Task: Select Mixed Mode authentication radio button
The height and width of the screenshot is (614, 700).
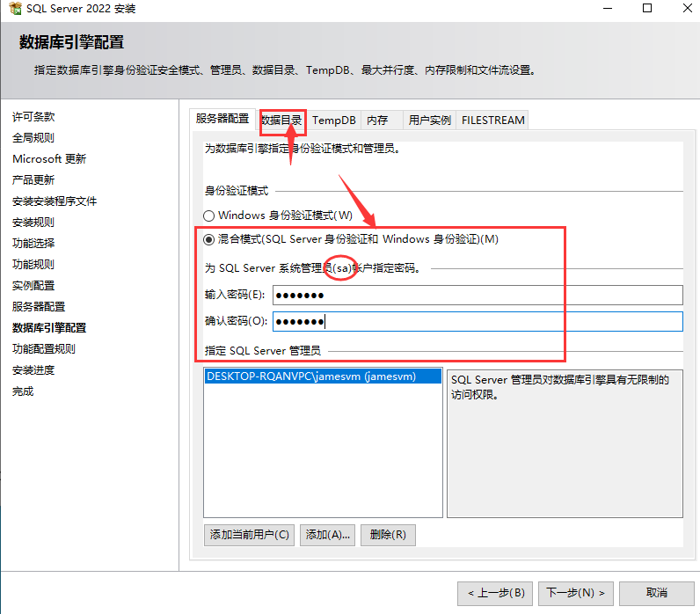Action: coord(208,240)
